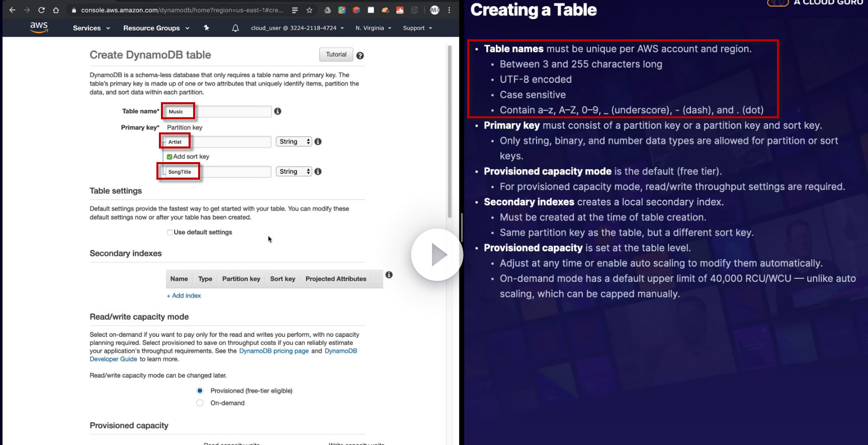The image size is (868, 445).
Task: Open the SongTitle sort key String type dropdown
Action: point(294,171)
